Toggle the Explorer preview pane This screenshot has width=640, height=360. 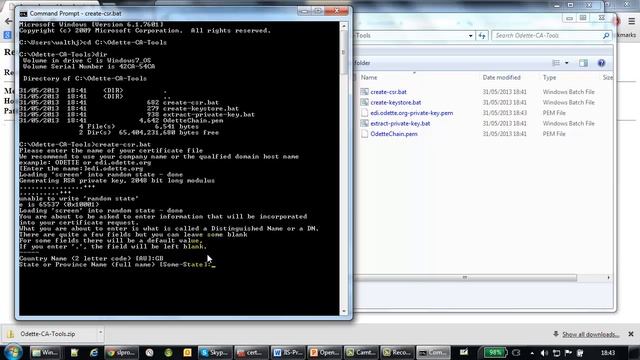583,63
